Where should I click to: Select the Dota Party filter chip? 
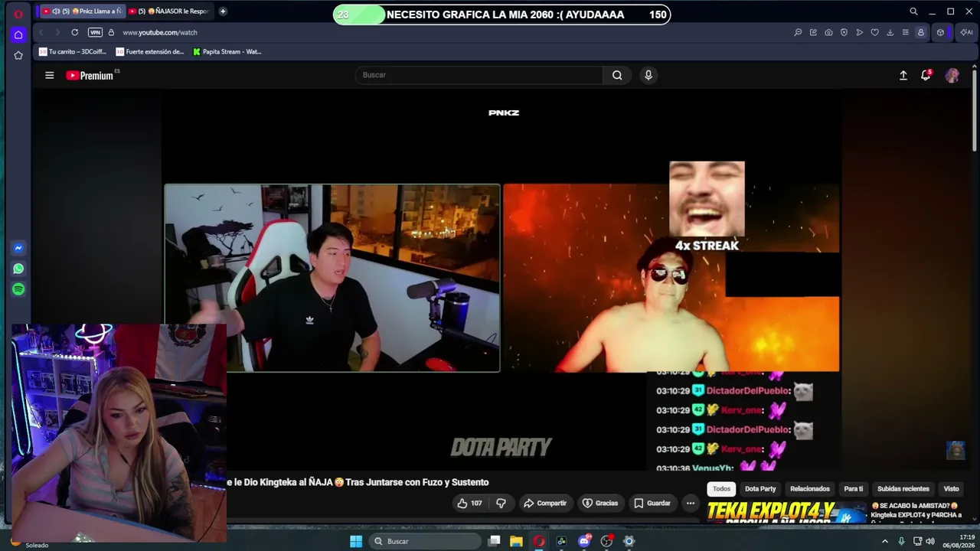(x=760, y=488)
